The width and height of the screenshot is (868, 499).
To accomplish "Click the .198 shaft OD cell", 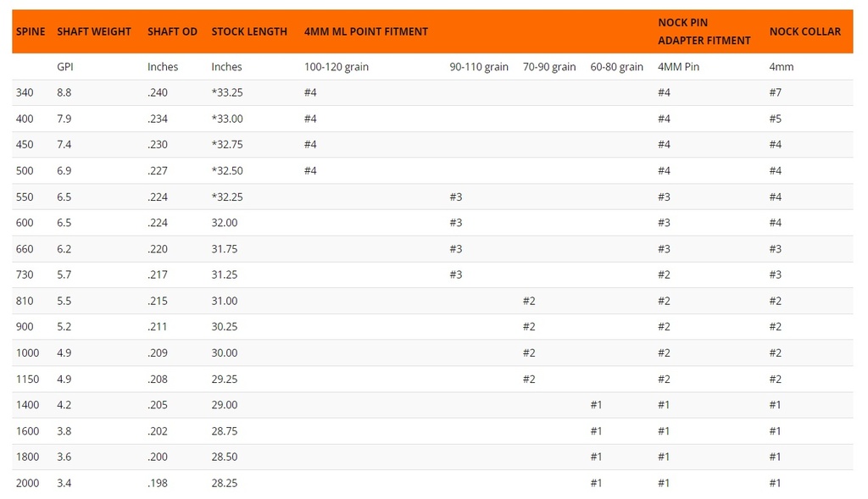I will coord(158,483).
